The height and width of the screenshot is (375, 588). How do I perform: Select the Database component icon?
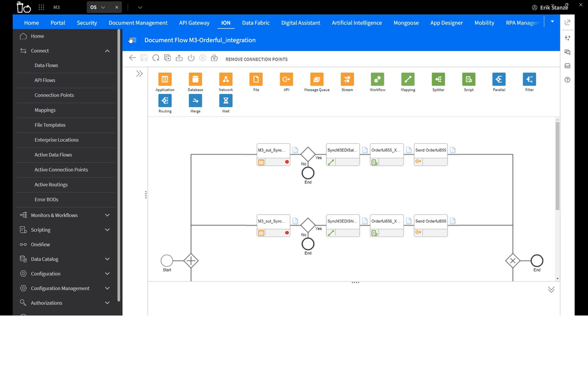(195, 80)
